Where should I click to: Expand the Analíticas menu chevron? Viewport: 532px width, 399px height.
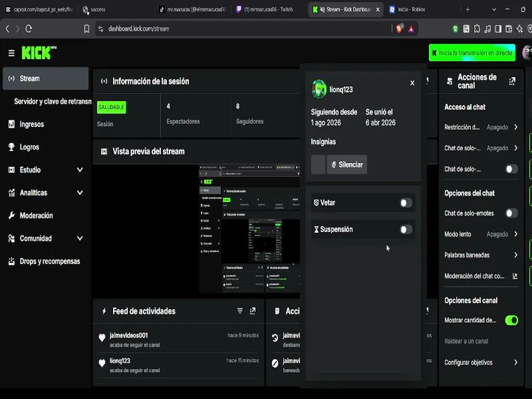tap(80, 193)
